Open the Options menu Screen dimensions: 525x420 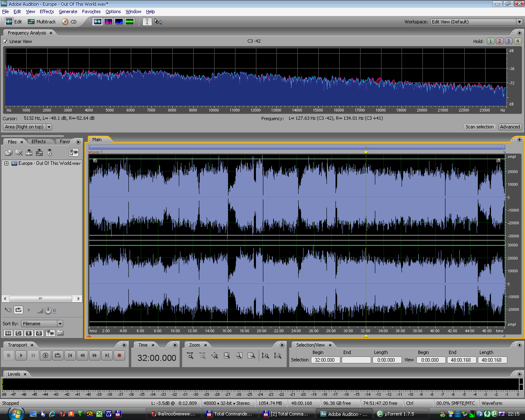(x=113, y=11)
